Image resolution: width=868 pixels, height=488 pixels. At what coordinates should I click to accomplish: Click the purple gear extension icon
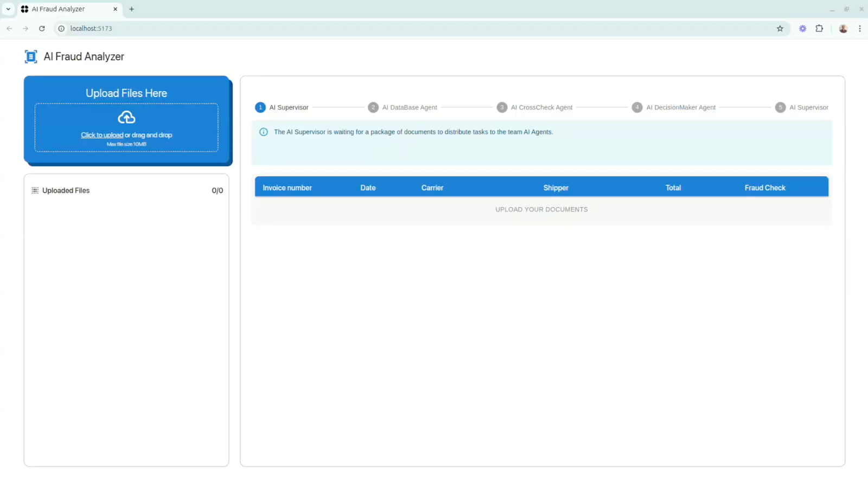click(802, 29)
